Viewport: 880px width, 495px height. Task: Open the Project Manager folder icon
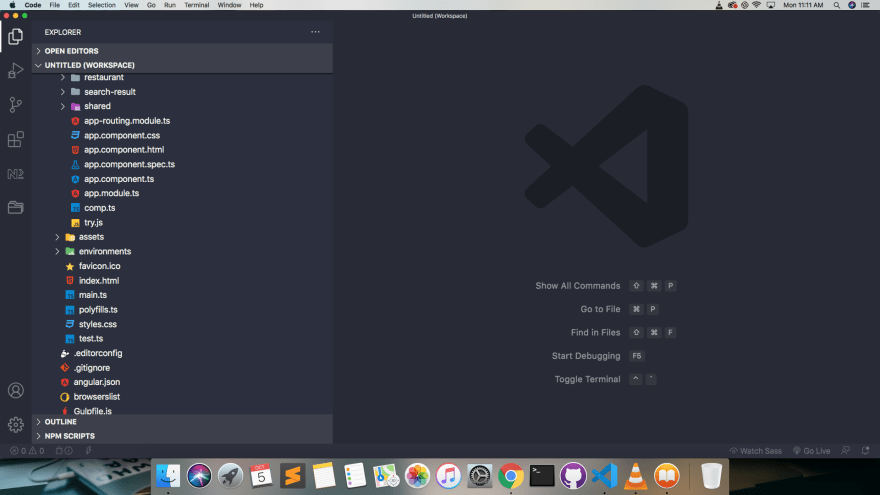click(16, 207)
